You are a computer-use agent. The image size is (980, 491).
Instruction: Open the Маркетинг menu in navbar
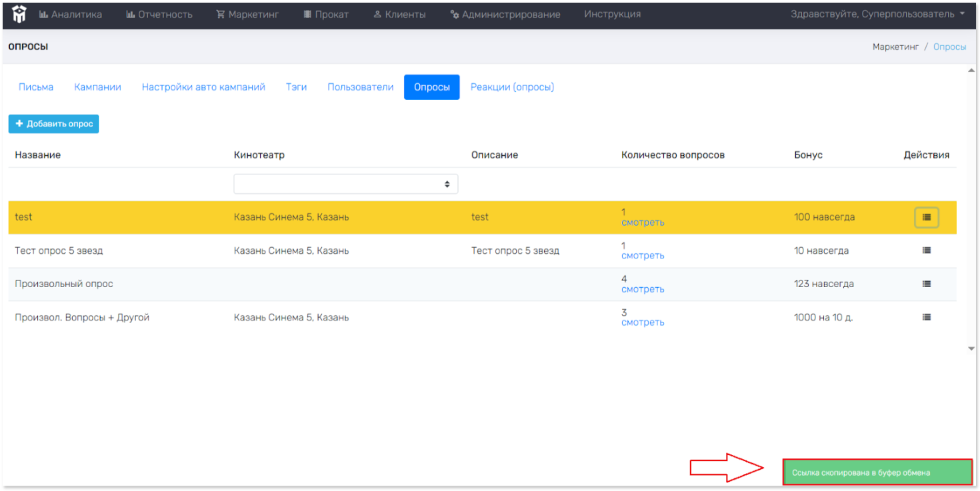point(247,14)
